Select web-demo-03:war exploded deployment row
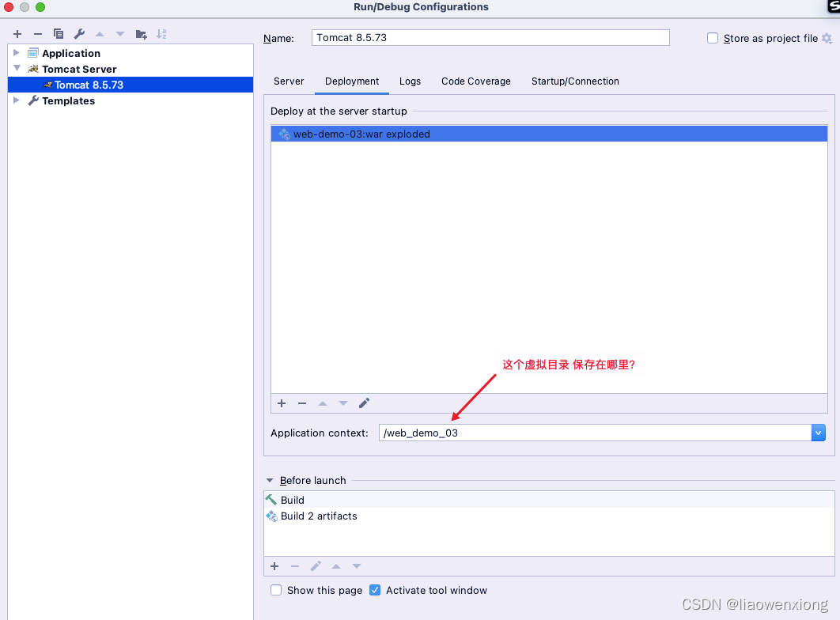The image size is (840, 620). coord(549,134)
